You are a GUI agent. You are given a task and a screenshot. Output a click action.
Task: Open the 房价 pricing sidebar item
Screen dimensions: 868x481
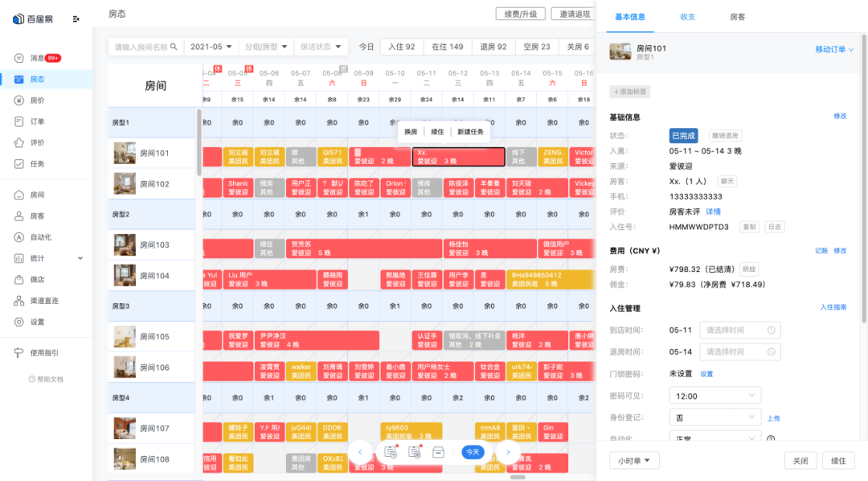(x=37, y=101)
